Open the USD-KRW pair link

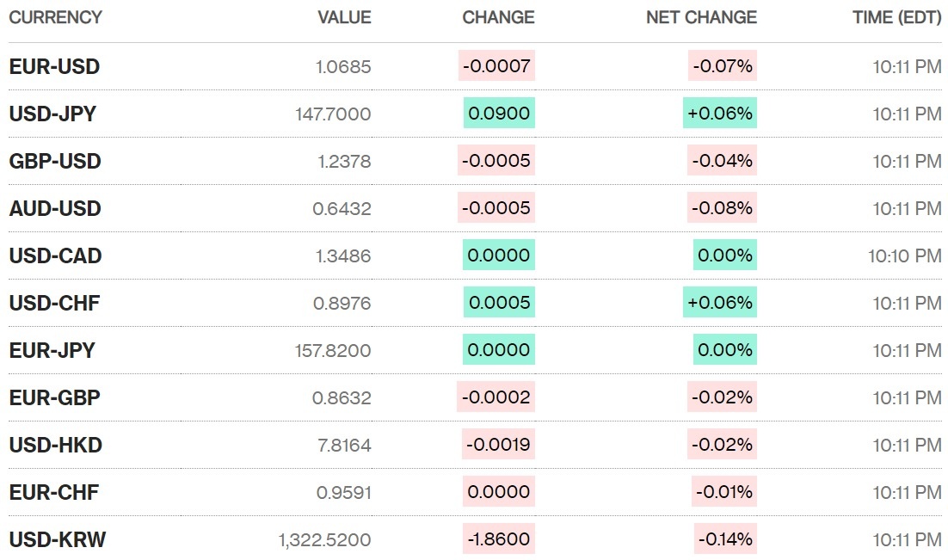coord(57,539)
